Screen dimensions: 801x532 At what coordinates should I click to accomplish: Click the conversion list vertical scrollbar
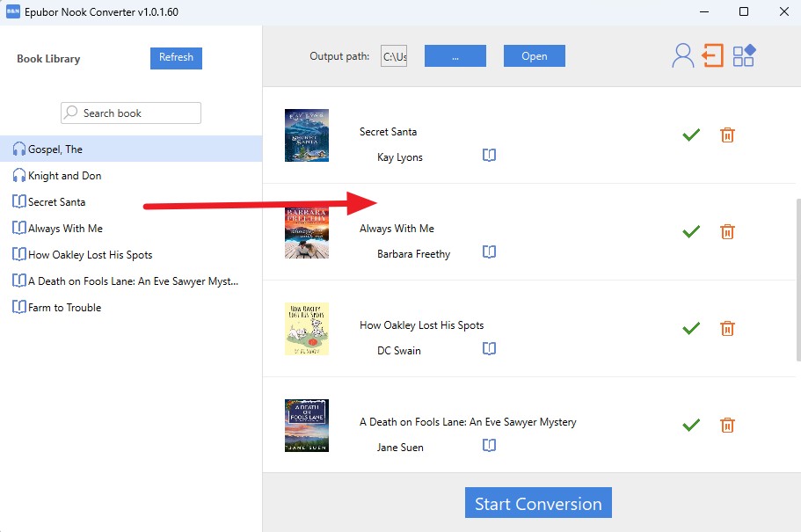(x=798, y=280)
